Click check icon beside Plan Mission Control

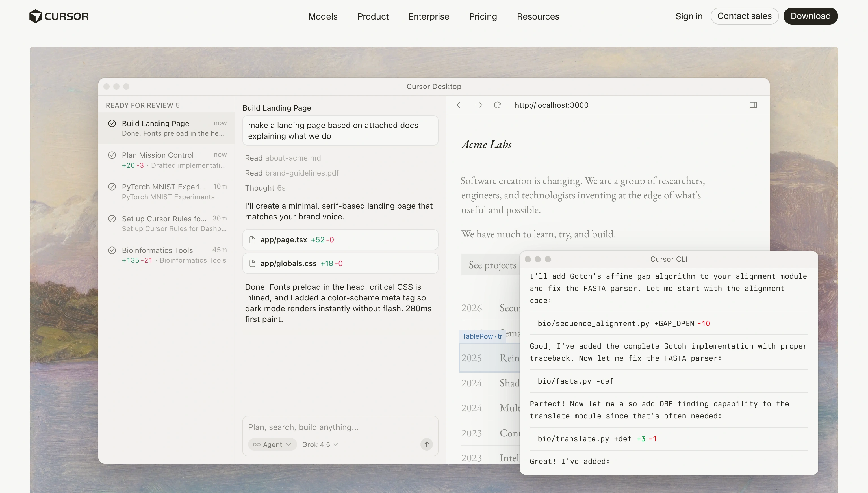pyautogui.click(x=112, y=155)
